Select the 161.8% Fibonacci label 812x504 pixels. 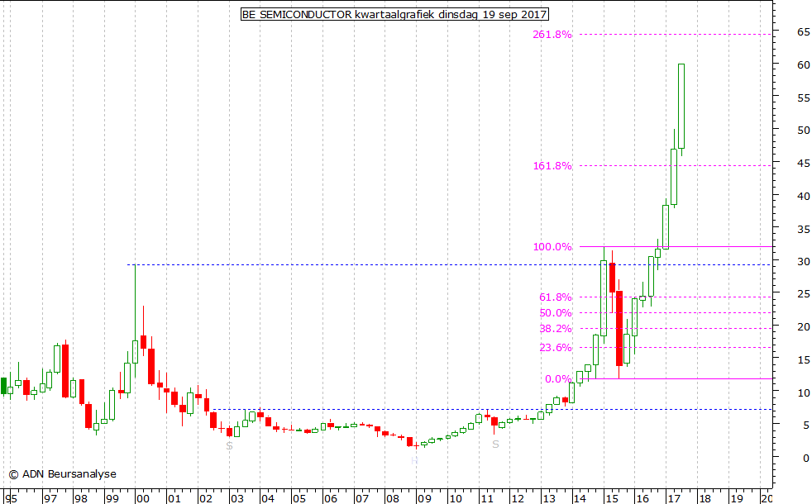point(552,166)
